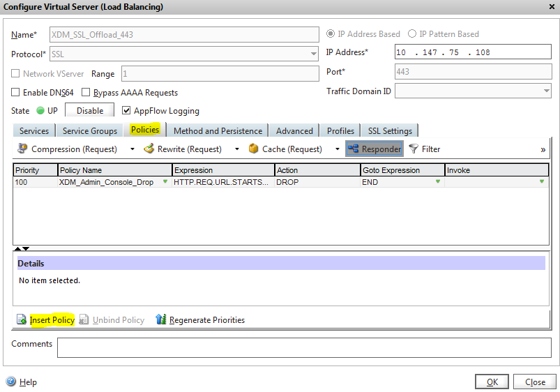This screenshot has height=392, width=560.
Task: Enable the DNS64 checkbox
Action: click(15, 92)
